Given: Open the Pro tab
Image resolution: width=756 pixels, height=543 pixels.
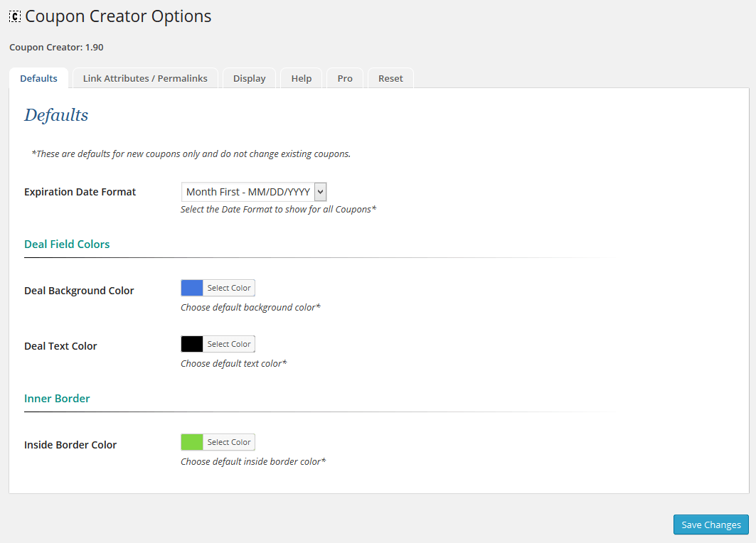Looking at the screenshot, I should click(344, 78).
